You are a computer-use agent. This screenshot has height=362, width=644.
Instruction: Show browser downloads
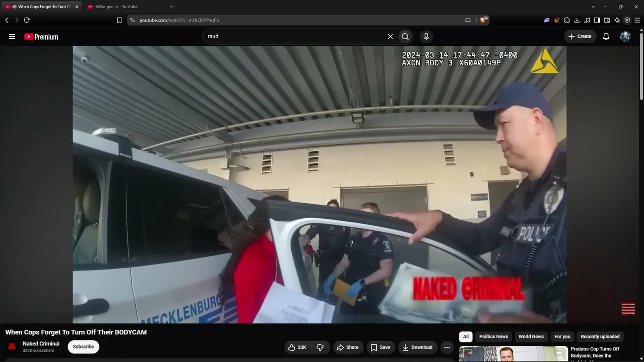coord(577,20)
